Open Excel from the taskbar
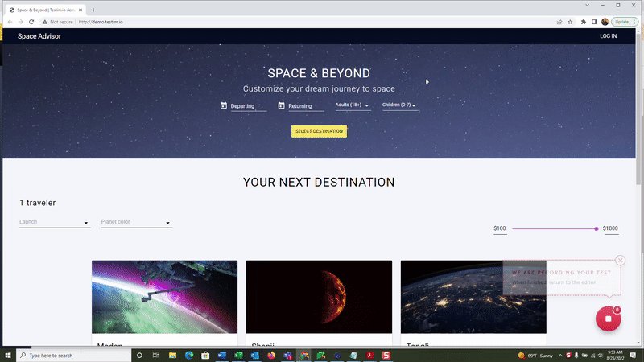Screen dimensions: 644x362 238,355
